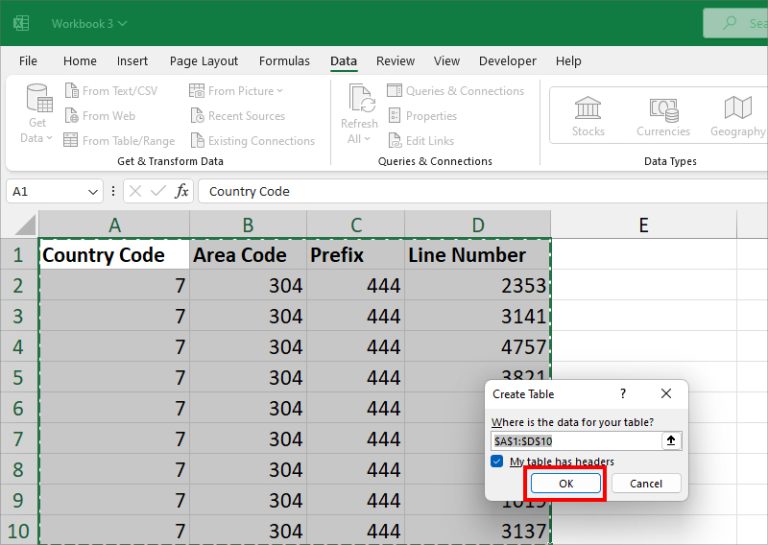Open the From Picture dropdown

237,91
